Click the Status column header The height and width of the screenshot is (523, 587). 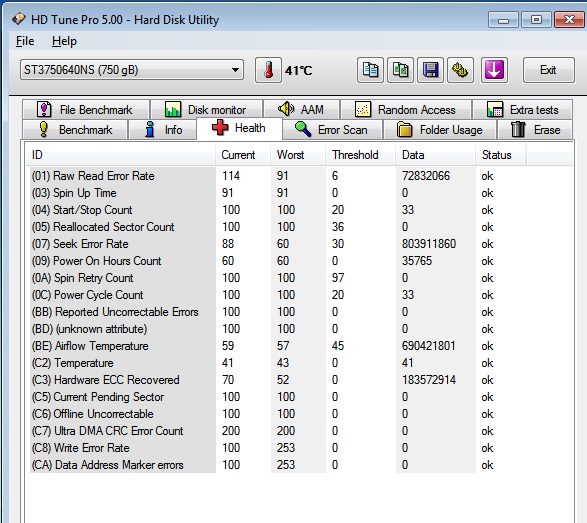tap(501, 155)
